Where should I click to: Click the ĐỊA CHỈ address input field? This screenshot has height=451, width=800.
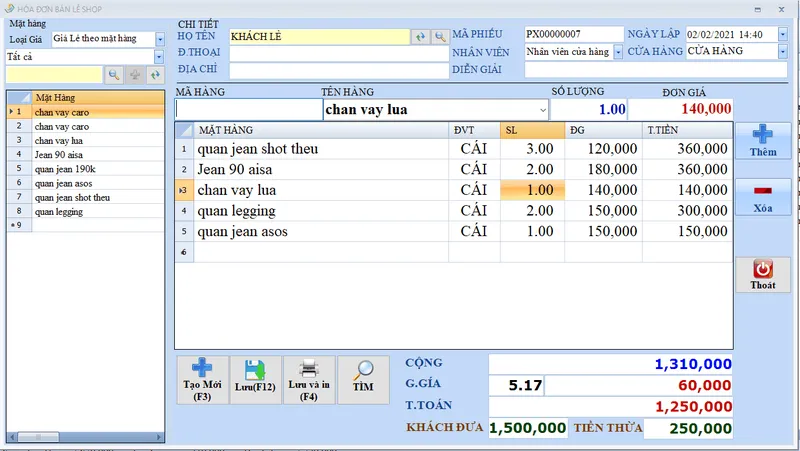pos(339,70)
